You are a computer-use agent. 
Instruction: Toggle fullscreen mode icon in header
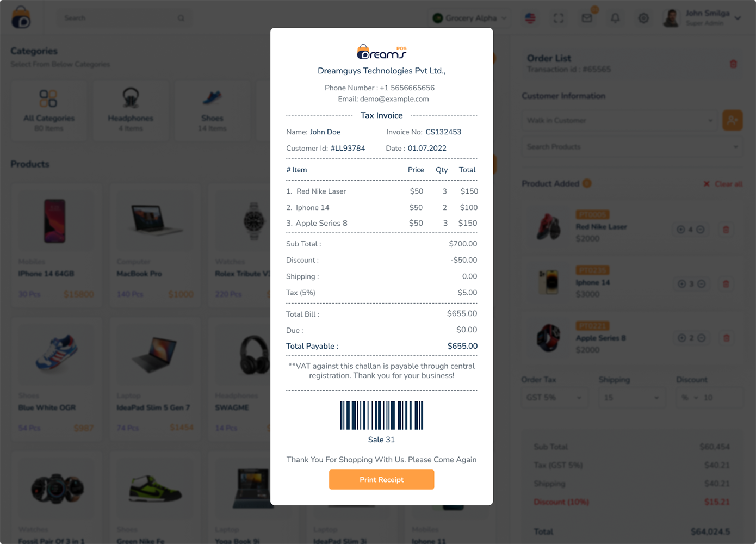point(559,18)
